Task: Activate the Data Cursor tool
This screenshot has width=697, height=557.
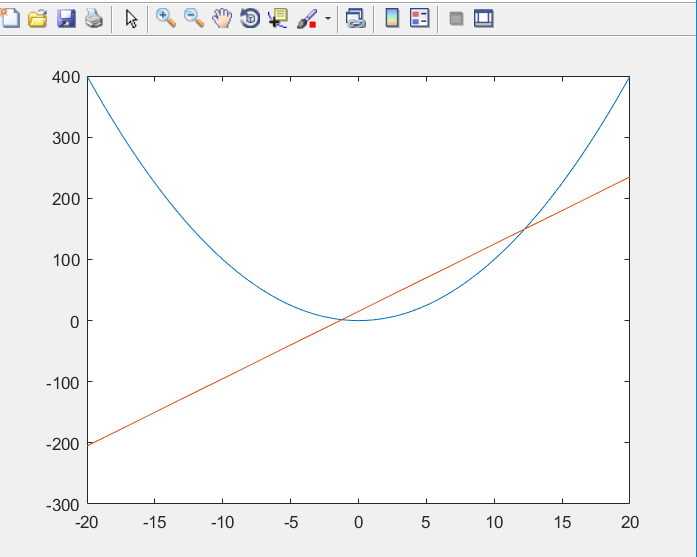Action: point(278,19)
